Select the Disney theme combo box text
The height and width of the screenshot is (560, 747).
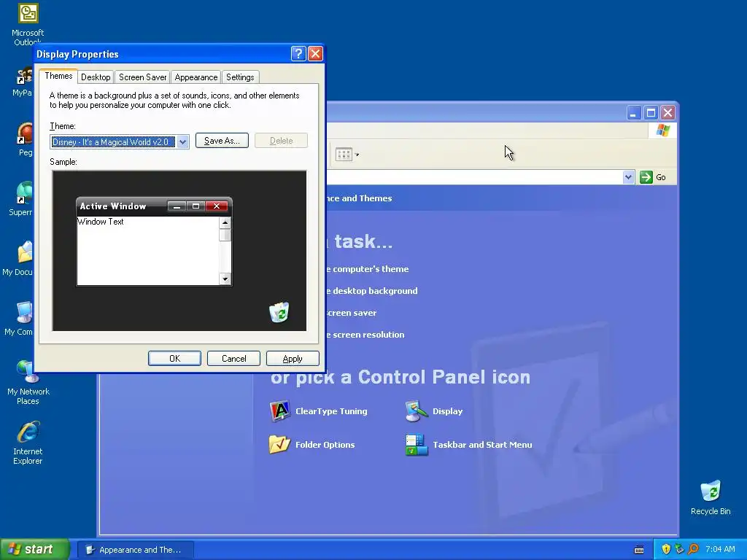(x=113, y=142)
